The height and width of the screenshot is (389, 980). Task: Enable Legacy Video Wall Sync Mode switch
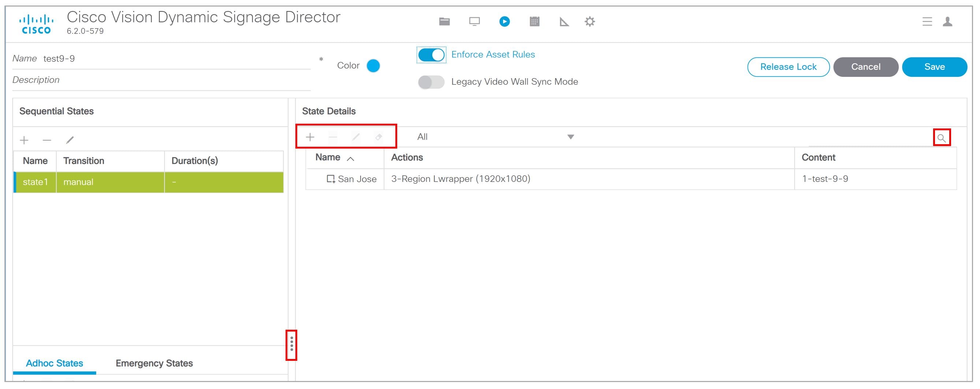431,82
